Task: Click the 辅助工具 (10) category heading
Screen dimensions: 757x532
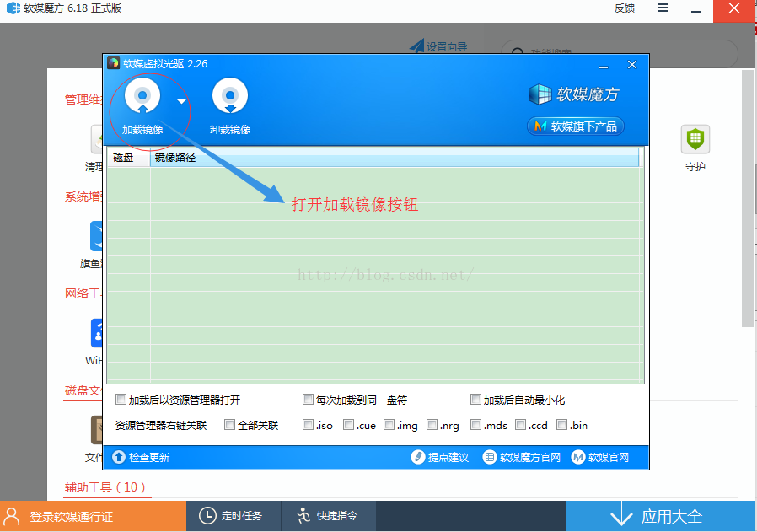Action: click(105, 487)
